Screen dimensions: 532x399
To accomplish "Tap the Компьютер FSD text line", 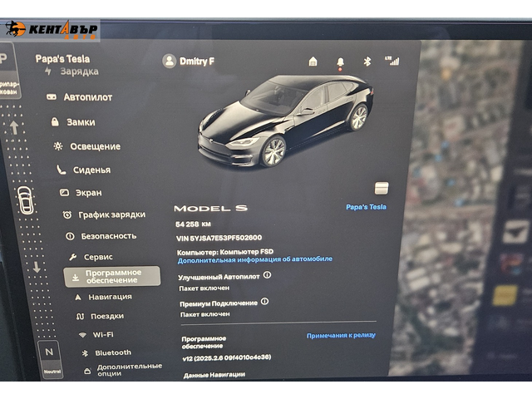I will coord(225,252).
